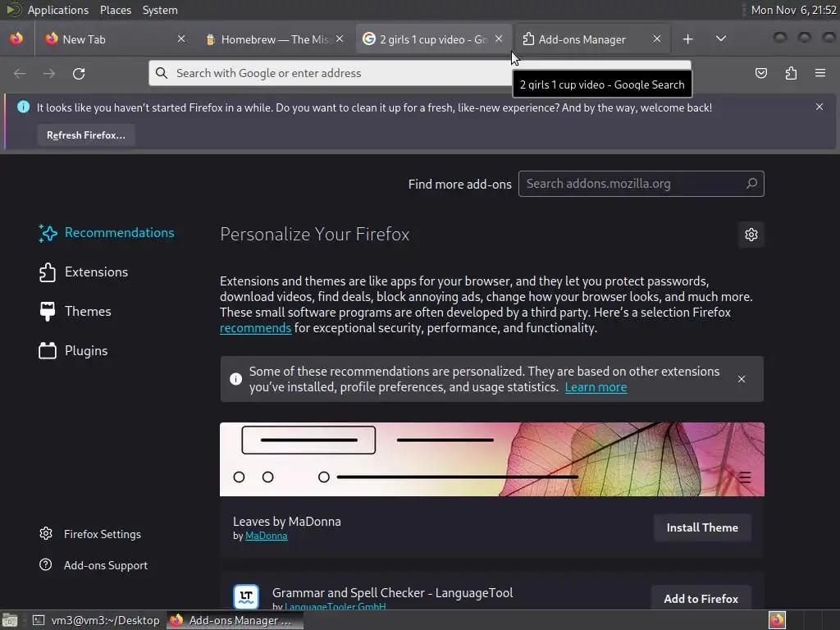This screenshot has height=630, width=840.
Task: Click the magnifier in add-ons search
Action: 751,184
